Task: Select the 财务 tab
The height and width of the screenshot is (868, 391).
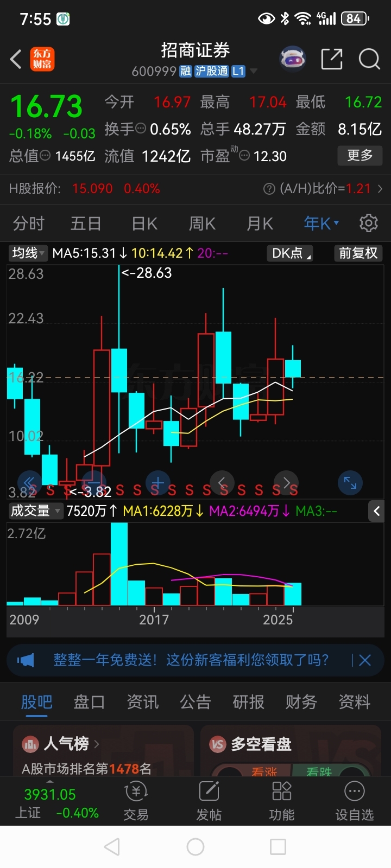Action: (x=301, y=702)
